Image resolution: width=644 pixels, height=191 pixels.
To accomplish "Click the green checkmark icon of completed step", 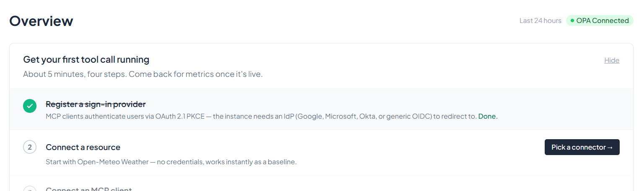I will [x=30, y=106].
